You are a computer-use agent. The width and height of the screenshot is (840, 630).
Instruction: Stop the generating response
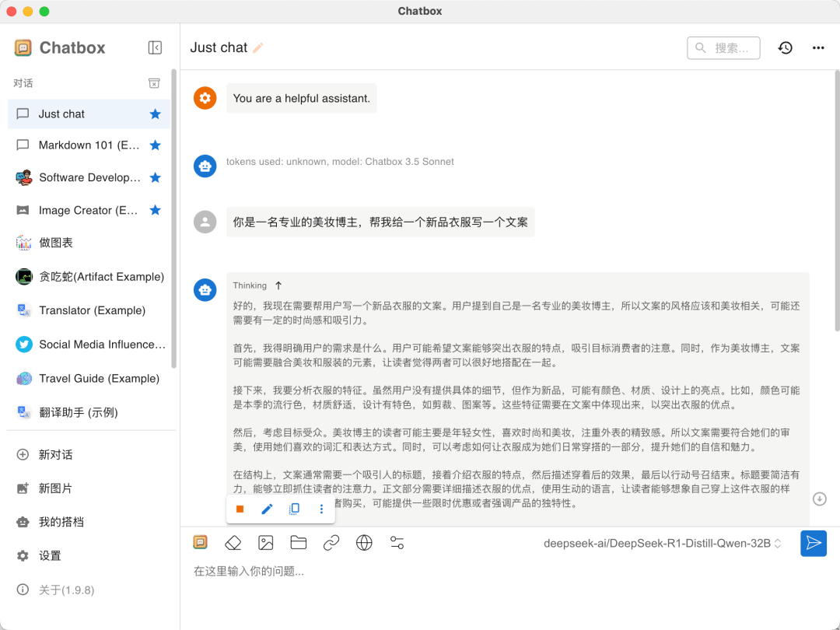(240, 509)
